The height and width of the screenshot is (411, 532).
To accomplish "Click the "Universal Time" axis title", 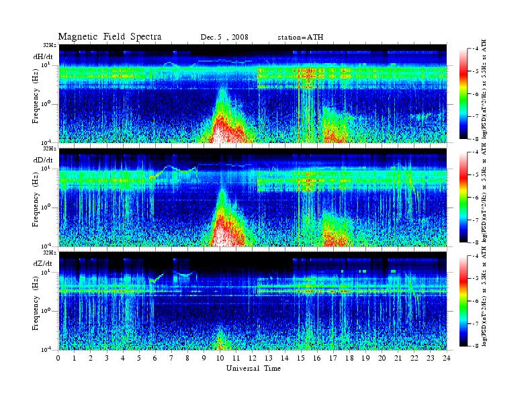I will (x=253, y=368).
